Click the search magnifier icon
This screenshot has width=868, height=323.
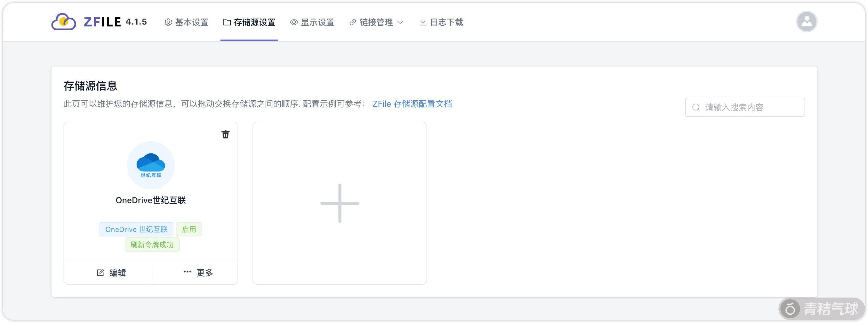tap(696, 107)
